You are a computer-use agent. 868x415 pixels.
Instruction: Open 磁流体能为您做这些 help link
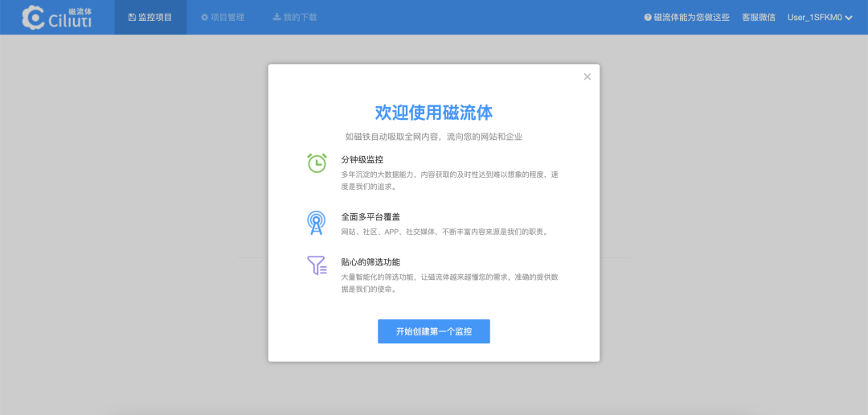pos(687,17)
